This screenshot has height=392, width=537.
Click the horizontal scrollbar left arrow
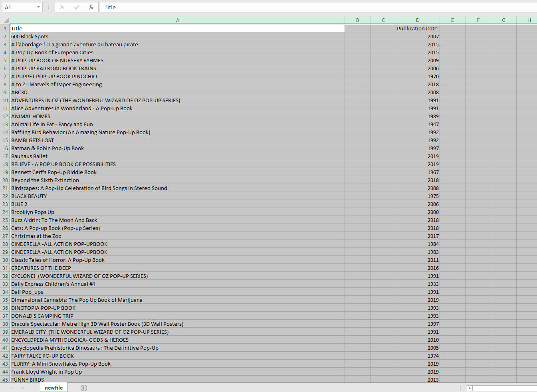[x=470, y=388]
